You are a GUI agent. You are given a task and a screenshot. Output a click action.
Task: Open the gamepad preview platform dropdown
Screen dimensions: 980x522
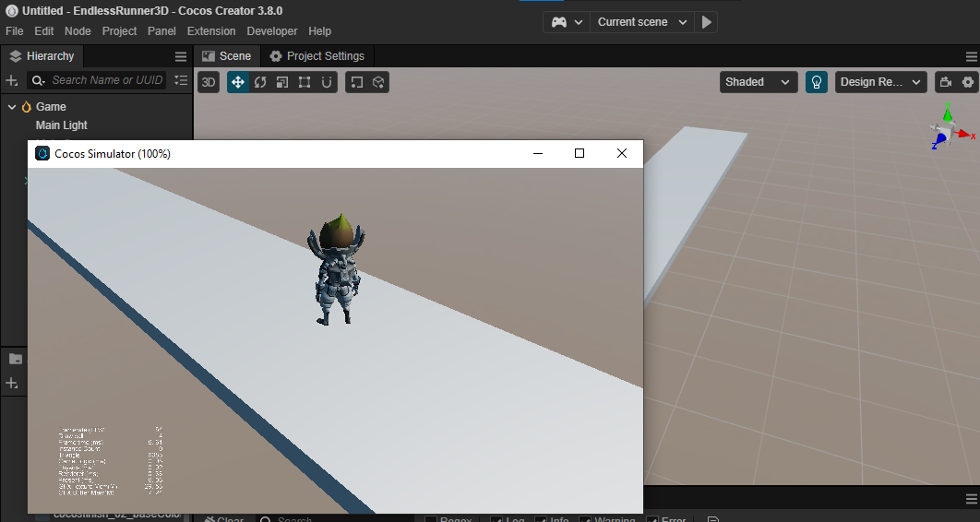click(567, 22)
